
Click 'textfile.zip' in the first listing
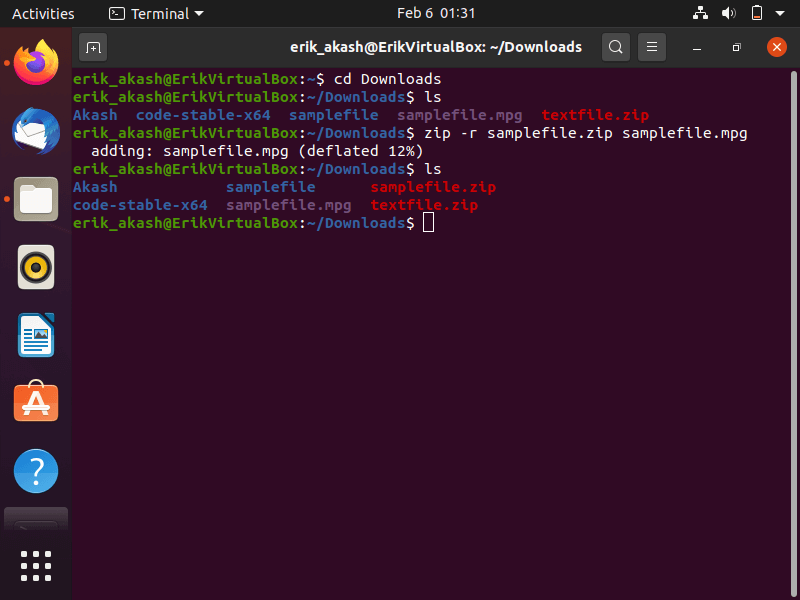point(595,115)
